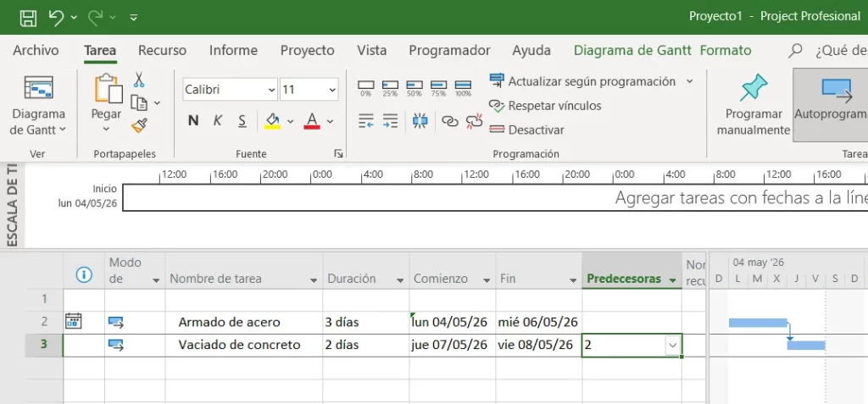Expand the Predecesoras column filter arrow

(672, 279)
